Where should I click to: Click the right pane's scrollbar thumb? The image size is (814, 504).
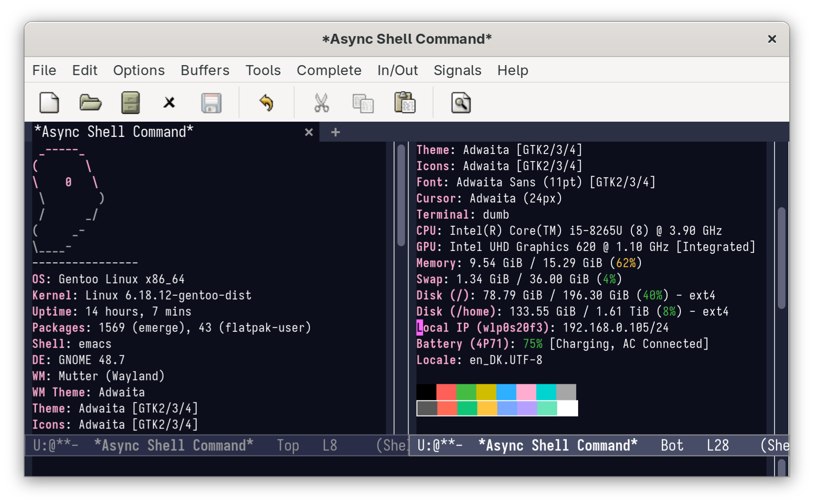coord(781,258)
